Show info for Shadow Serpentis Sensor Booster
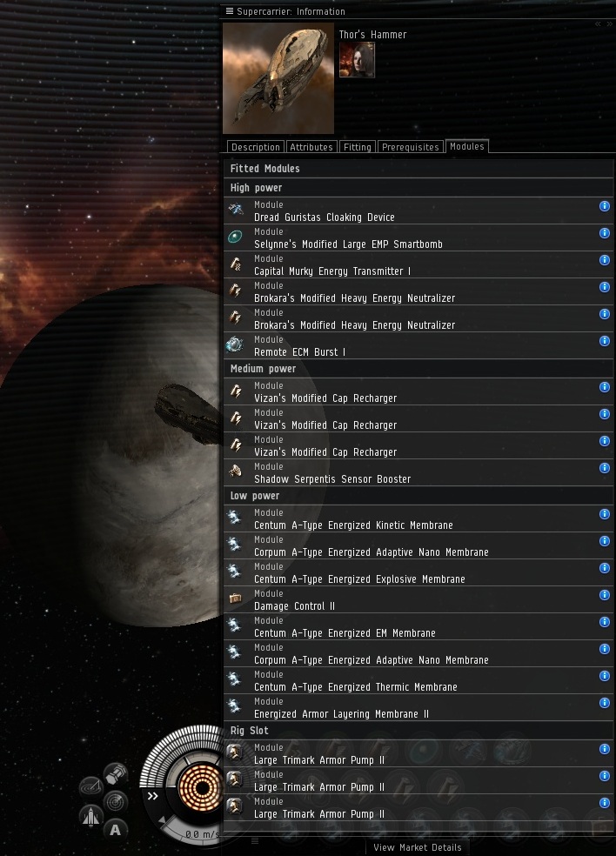 coord(605,468)
